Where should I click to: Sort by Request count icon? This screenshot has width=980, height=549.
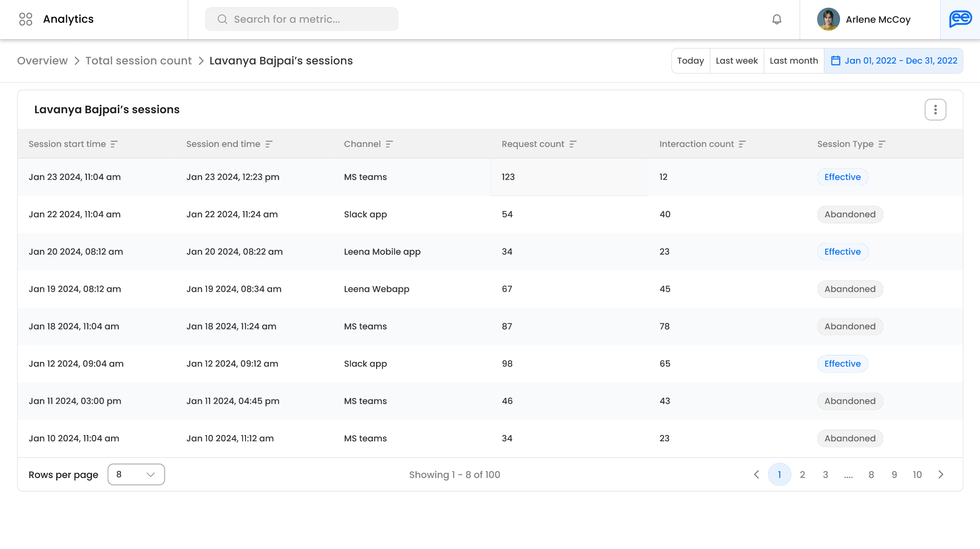[x=573, y=144]
